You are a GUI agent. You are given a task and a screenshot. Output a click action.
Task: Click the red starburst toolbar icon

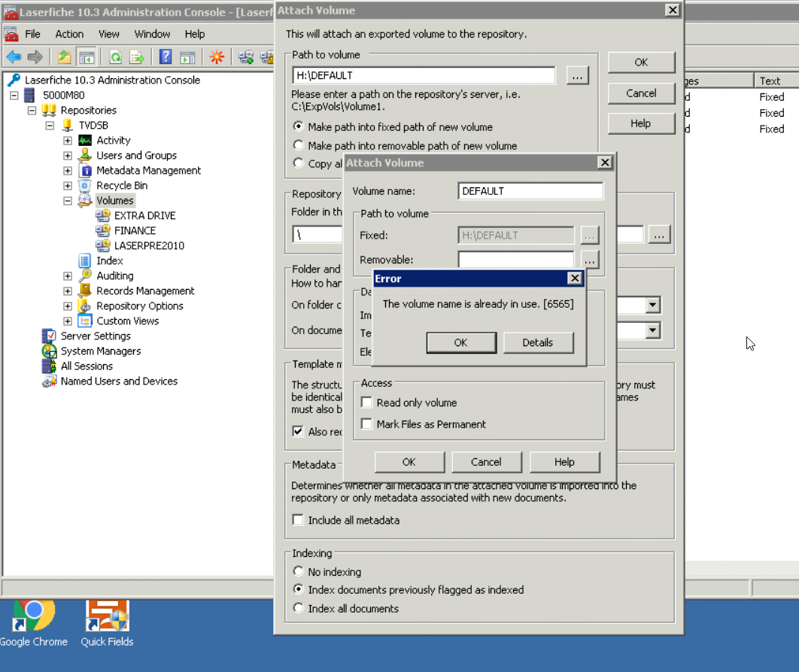(217, 57)
